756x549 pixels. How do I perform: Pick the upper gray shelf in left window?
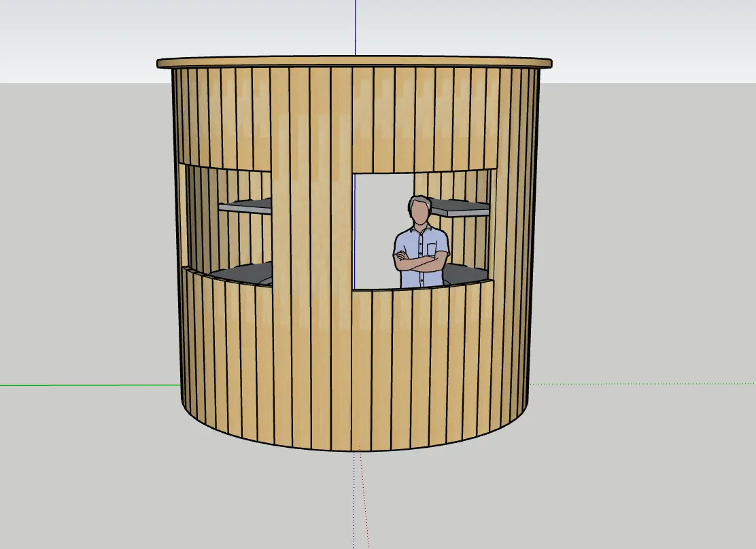pyautogui.click(x=245, y=206)
